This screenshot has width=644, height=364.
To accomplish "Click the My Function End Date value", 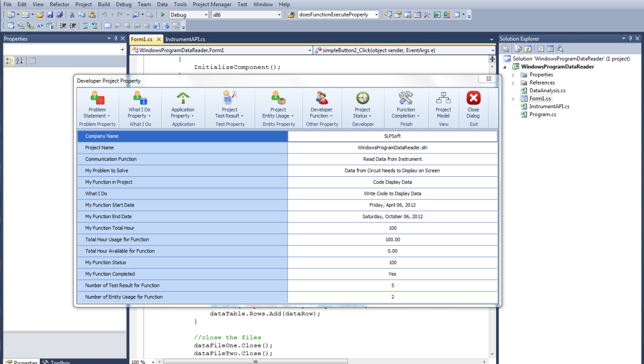I will click(393, 217).
